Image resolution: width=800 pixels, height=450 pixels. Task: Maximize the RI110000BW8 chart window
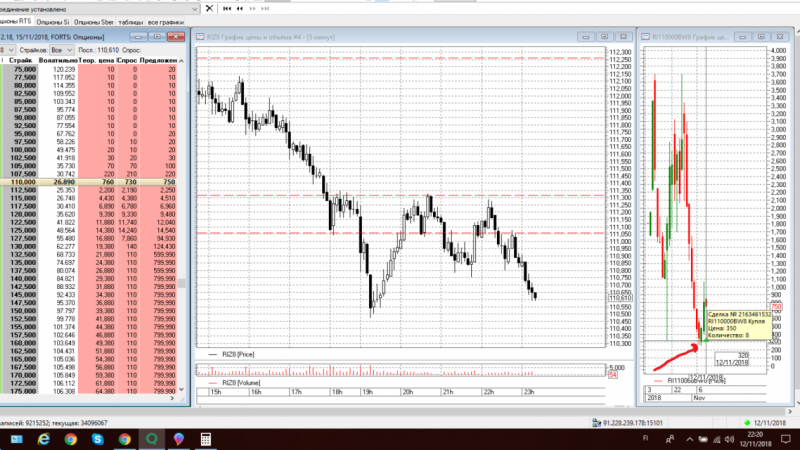coord(761,37)
